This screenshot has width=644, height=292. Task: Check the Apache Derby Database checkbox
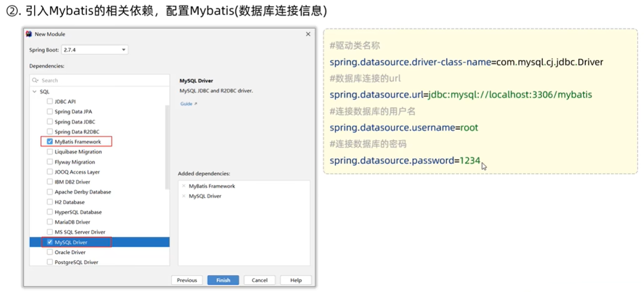(50, 192)
